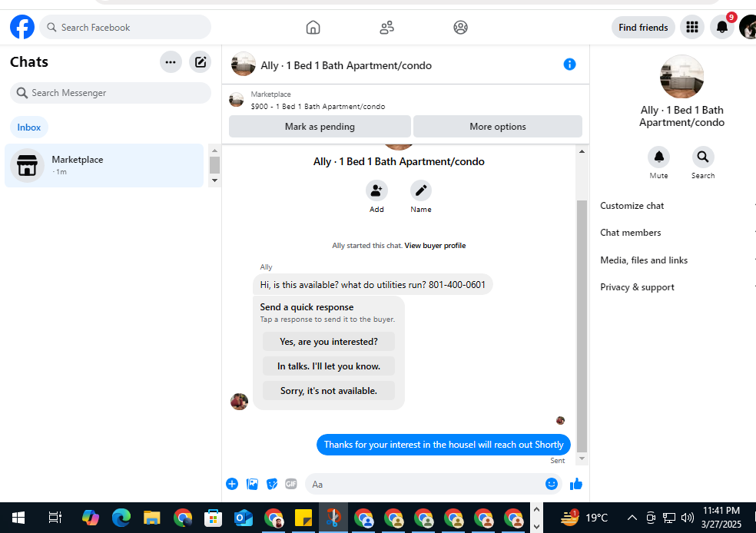This screenshot has height=533, width=756.
Task: Start a new message with compose icon
Action: tap(200, 62)
